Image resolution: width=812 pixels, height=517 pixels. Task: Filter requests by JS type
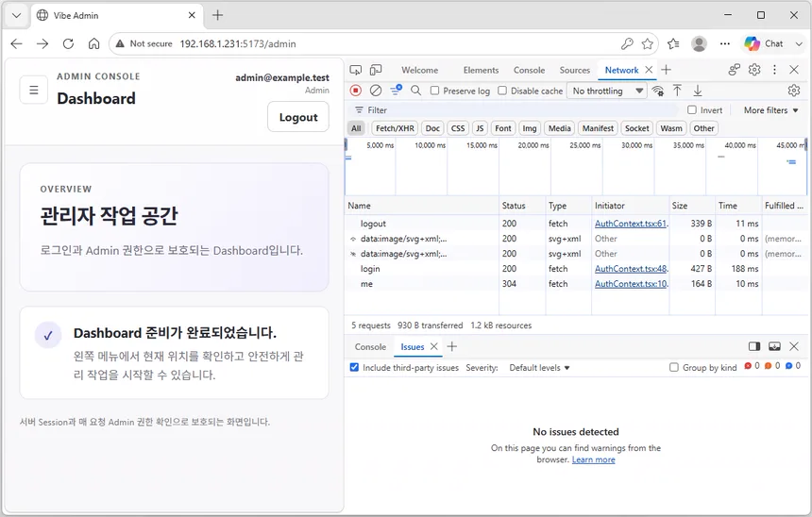(480, 128)
